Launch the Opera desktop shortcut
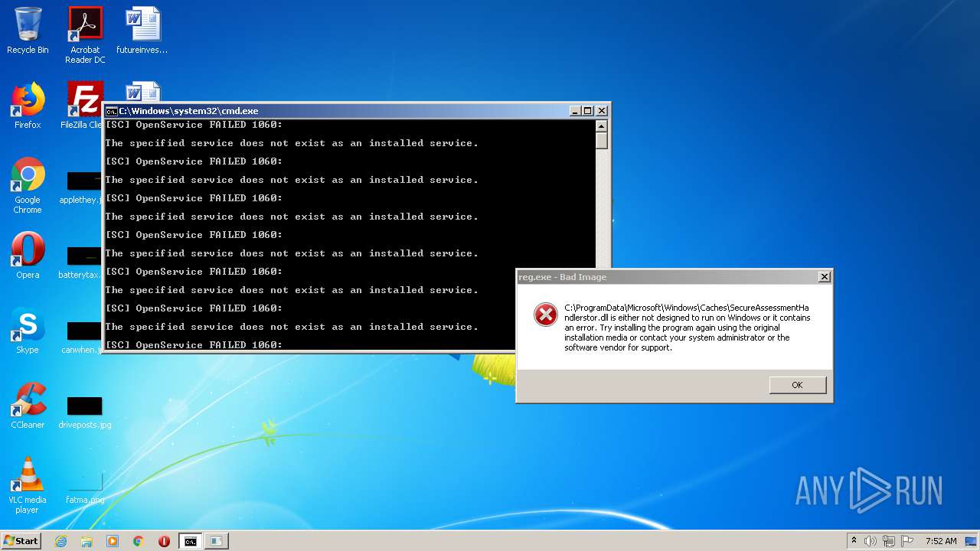 click(28, 256)
